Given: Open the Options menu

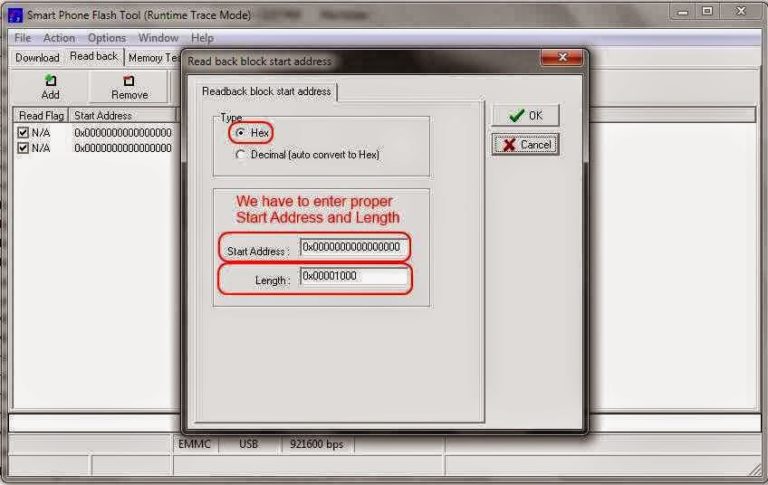Looking at the screenshot, I should click(107, 38).
